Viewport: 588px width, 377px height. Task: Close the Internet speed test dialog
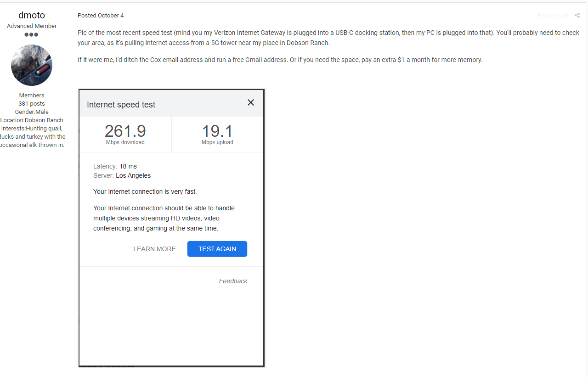point(250,102)
